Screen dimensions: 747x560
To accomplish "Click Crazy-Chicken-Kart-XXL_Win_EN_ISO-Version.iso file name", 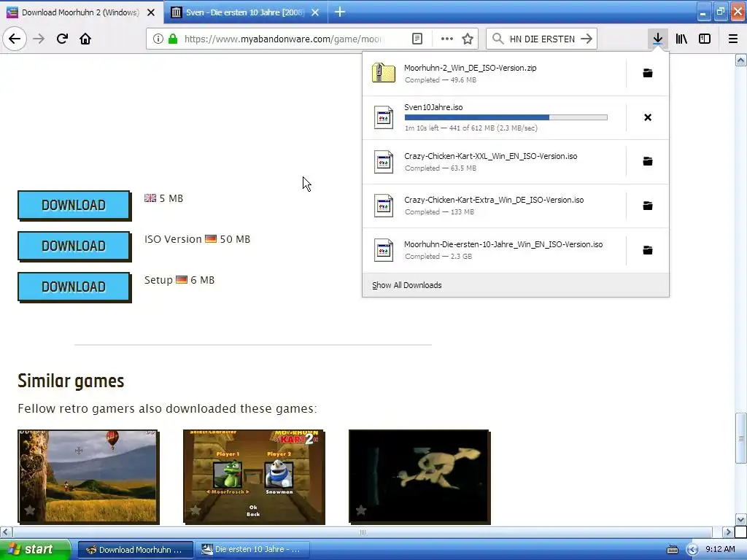I will 491,156.
